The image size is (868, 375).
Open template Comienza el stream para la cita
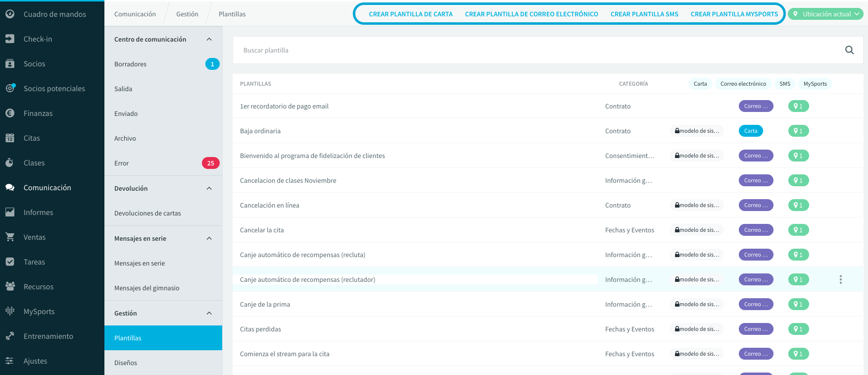click(x=285, y=354)
